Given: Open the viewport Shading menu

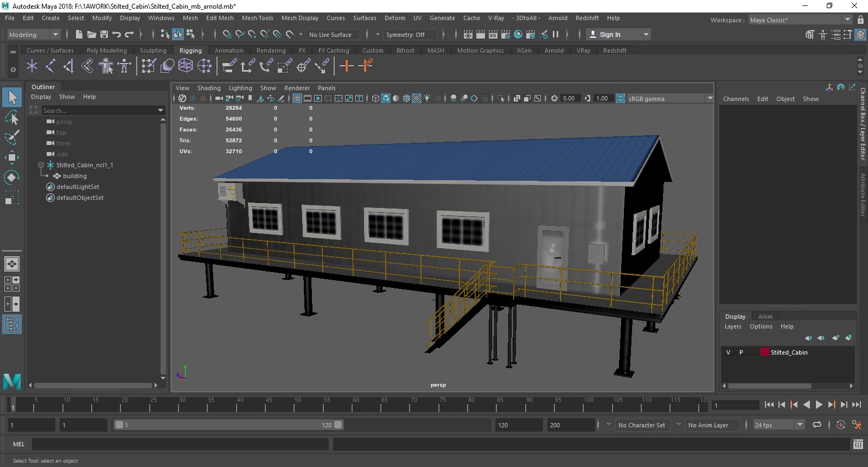Looking at the screenshot, I should [x=209, y=88].
